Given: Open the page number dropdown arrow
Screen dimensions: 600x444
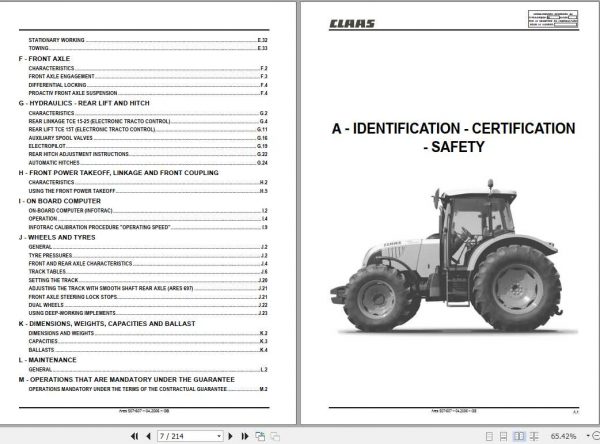Looking at the screenshot, I should pyautogui.click(x=219, y=436).
